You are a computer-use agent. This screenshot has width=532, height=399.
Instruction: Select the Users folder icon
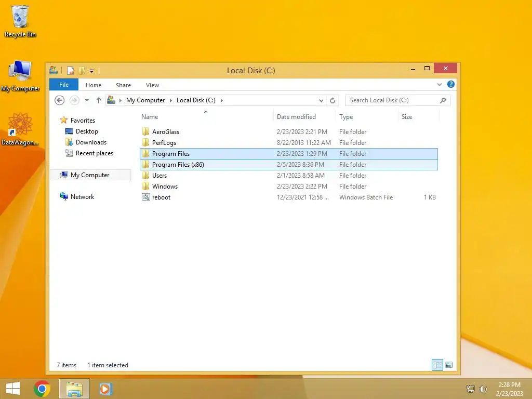click(x=145, y=176)
